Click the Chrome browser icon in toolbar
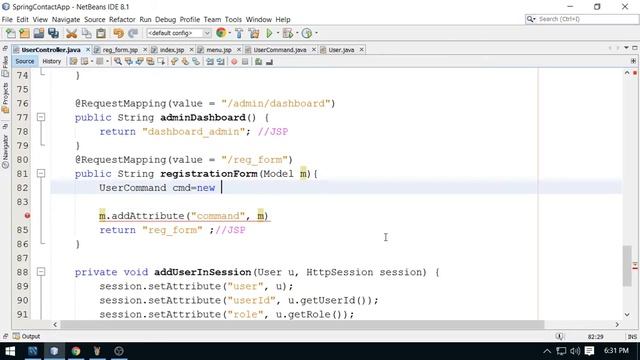Image resolution: width=640 pixels, height=360 pixels. point(221,33)
